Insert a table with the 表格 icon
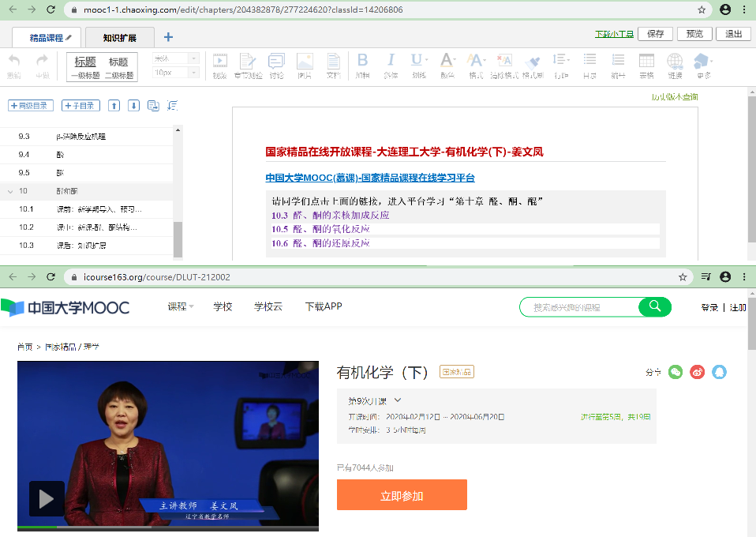The width and height of the screenshot is (756, 537). pos(646,62)
